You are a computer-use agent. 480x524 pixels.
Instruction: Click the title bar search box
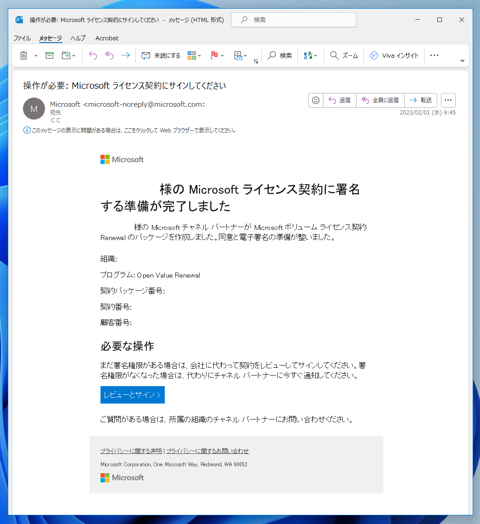(294, 20)
